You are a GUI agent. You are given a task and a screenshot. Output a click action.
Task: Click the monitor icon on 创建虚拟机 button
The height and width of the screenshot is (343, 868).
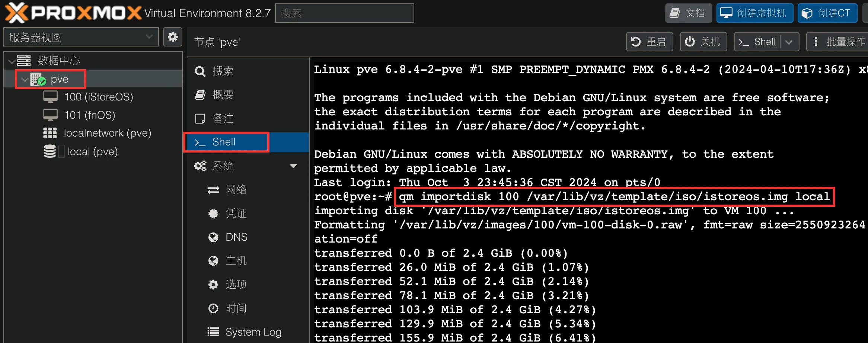(x=726, y=13)
